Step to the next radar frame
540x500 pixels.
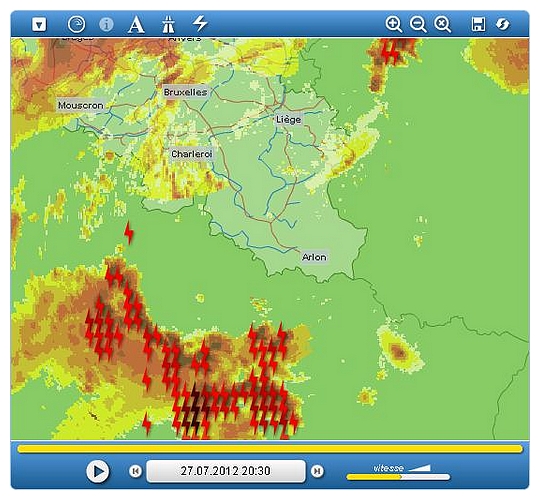point(317,471)
